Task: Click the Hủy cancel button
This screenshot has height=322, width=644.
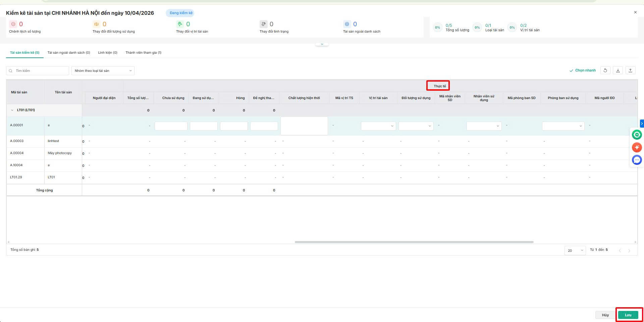Action: tap(605, 315)
